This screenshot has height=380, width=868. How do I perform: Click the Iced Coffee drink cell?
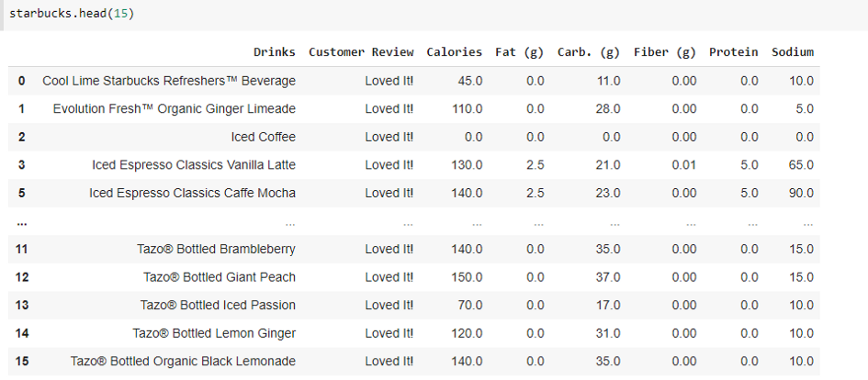point(264,137)
